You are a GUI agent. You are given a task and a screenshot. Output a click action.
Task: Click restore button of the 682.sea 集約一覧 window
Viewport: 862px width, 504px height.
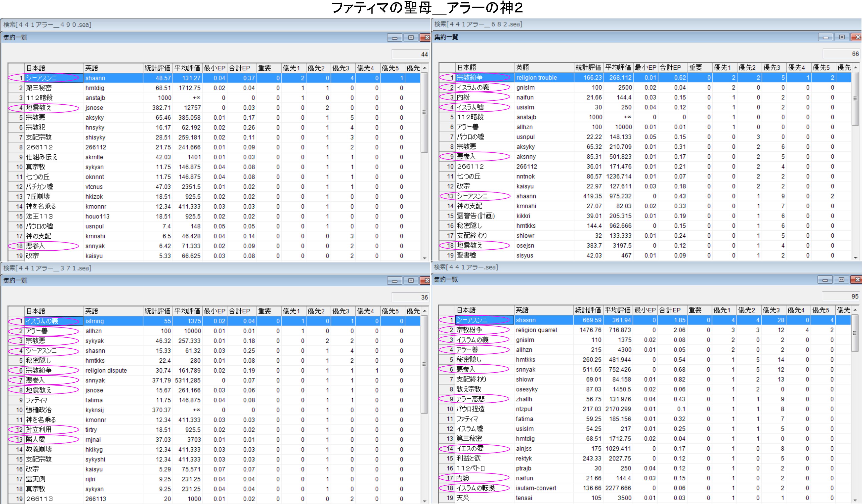click(x=842, y=37)
